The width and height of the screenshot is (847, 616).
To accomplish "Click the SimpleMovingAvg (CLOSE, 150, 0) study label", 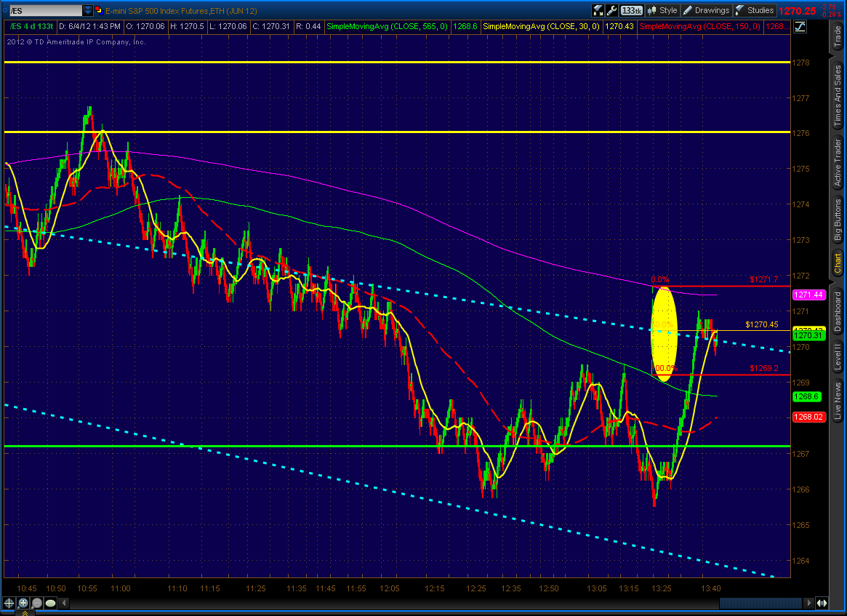I will click(699, 26).
